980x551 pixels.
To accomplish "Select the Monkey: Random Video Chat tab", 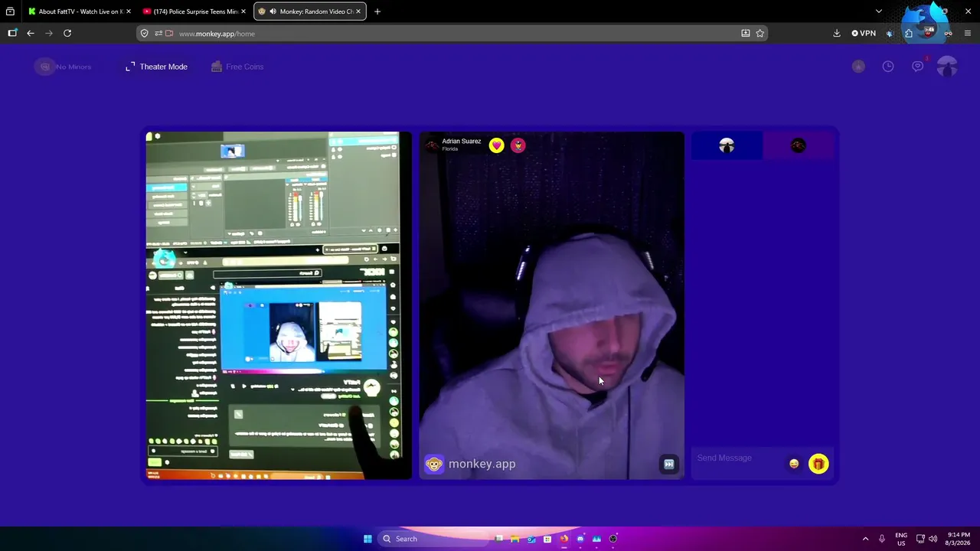I will pyautogui.click(x=310, y=11).
